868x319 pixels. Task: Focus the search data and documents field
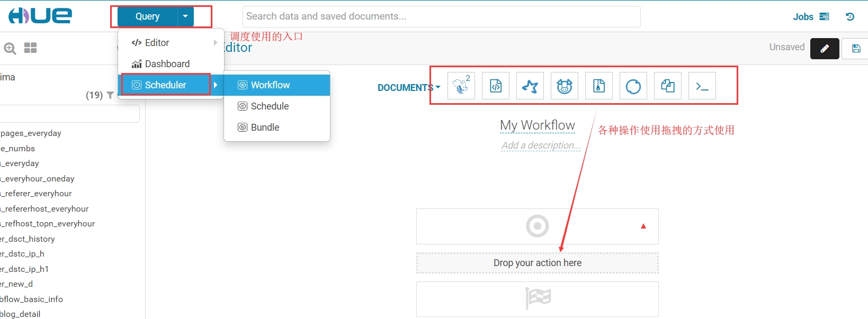pyautogui.click(x=442, y=16)
